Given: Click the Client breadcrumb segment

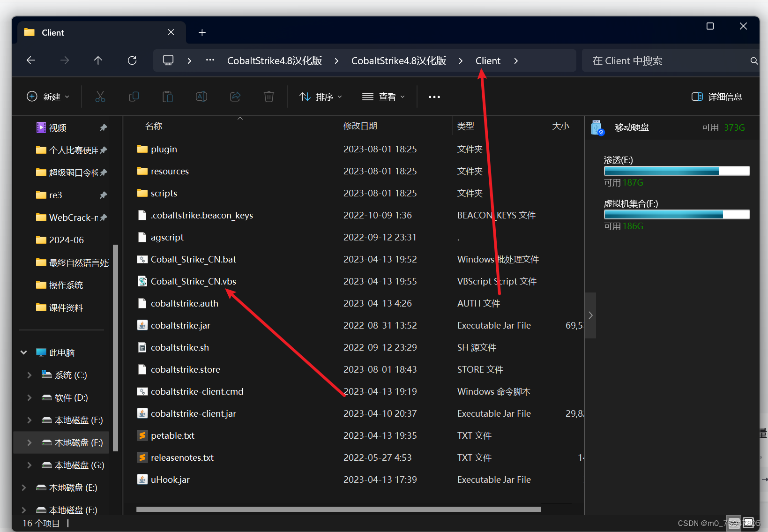Looking at the screenshot, I should click(x=488, y=60).
